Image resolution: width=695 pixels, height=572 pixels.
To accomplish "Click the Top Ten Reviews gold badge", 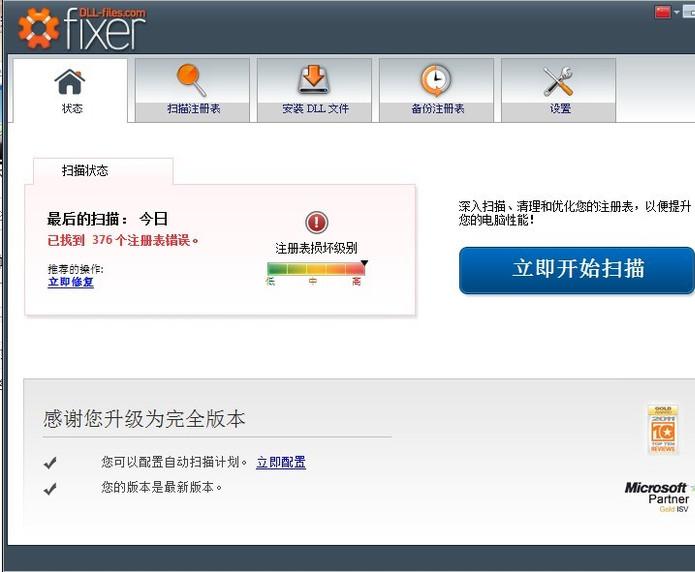I will point(663,429).
